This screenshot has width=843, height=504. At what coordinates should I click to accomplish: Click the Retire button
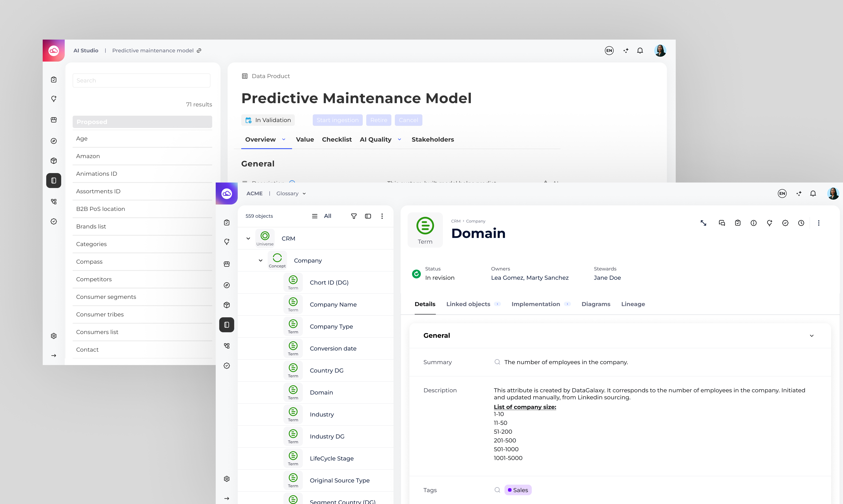379,120
